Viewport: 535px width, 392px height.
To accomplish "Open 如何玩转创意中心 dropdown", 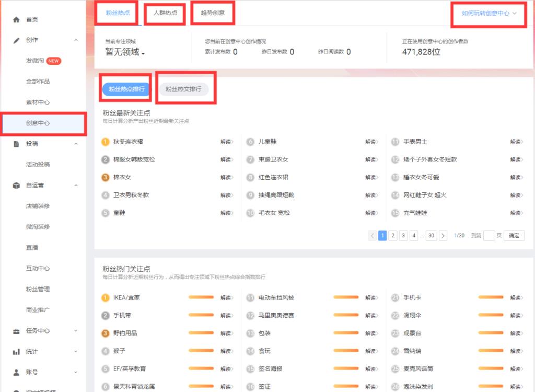I will 489,13.
